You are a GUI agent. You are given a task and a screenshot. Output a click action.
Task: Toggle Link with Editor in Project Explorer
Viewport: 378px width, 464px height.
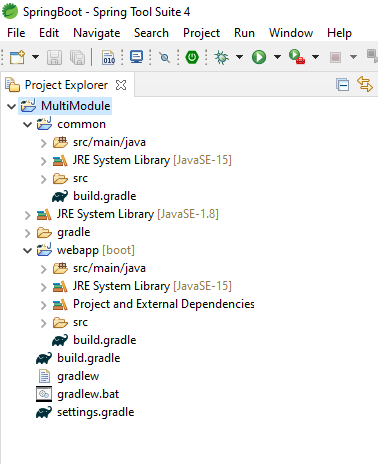365,84
